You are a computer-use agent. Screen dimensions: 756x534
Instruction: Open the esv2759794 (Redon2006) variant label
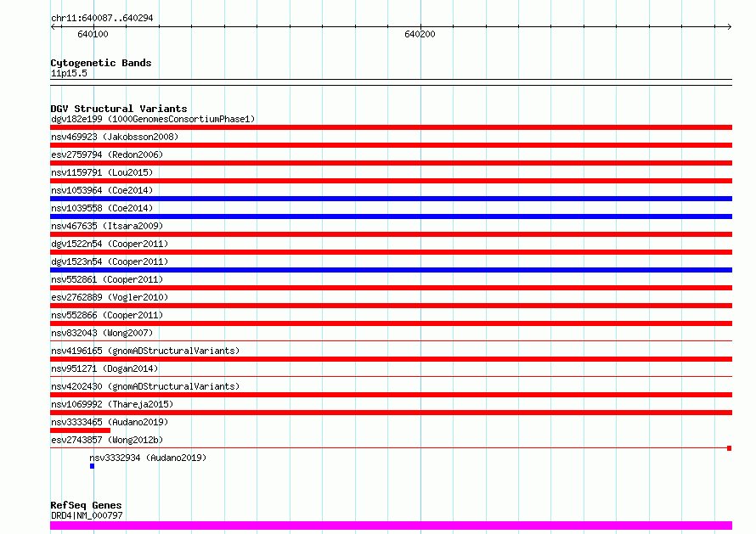107,155
